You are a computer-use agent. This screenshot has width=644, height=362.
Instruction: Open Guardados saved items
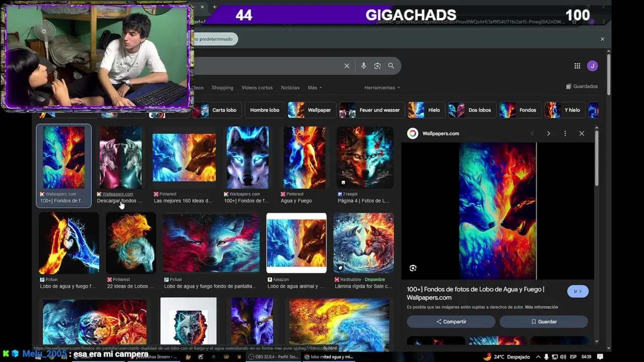pos(582,86)
